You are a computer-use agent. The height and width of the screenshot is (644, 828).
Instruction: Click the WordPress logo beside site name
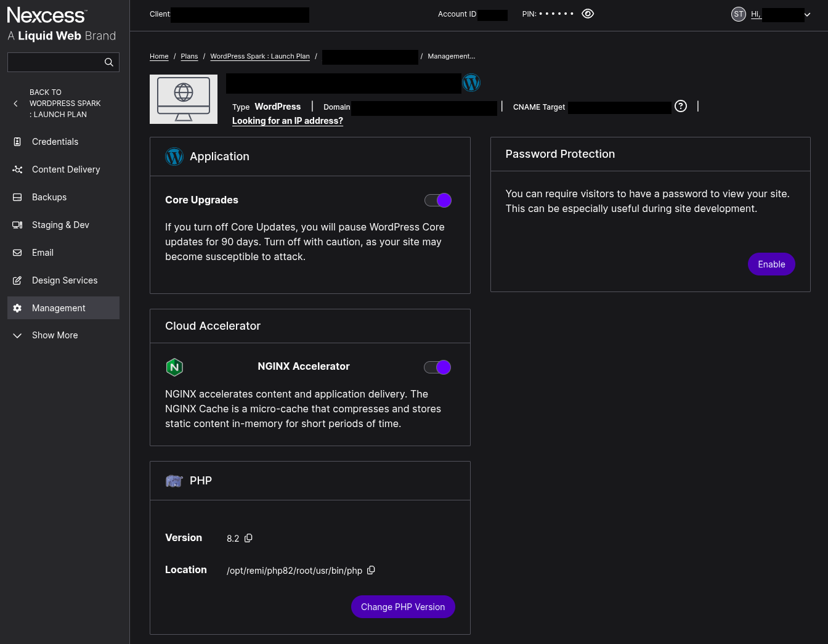(x=471, y=83)
